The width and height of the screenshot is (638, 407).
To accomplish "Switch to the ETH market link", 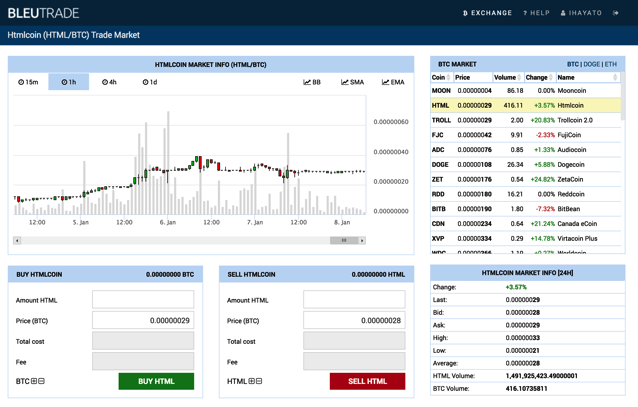I will point(611,64).
